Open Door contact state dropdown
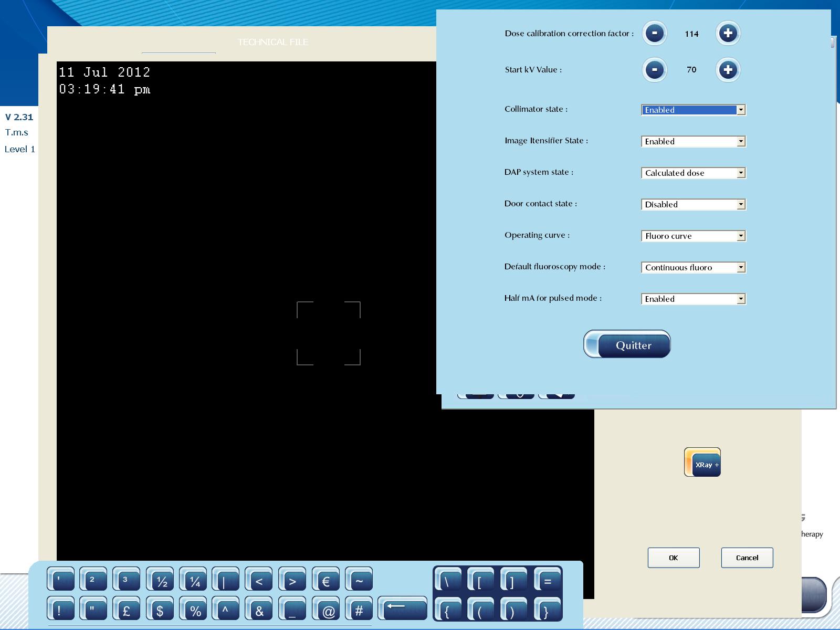 coord(694,204)
